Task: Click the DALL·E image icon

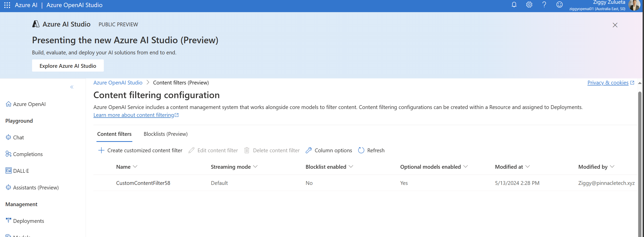Action: point(8,171)
